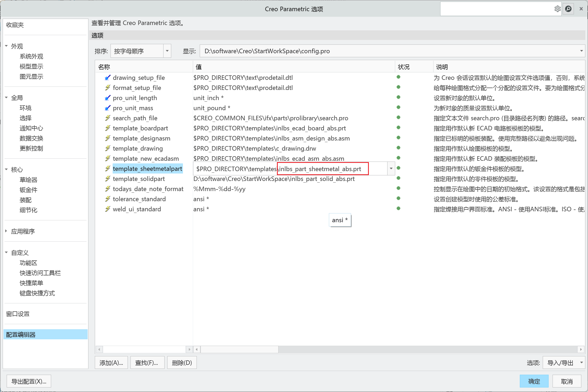Collapse the 全局 tree group
The height and width of the screenshot is (392, 588).
tap(6, 98)
